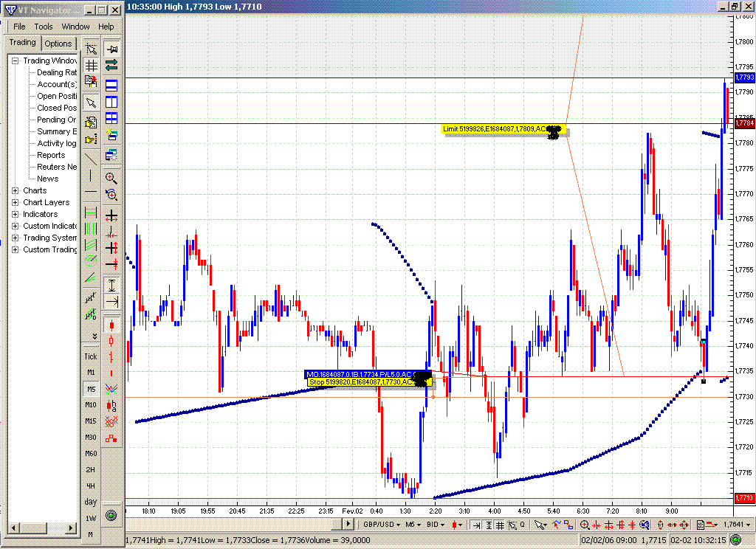Toggle gridlines with the grid icon
Viewport: 756px width, 549px height.
click(92, 65)
